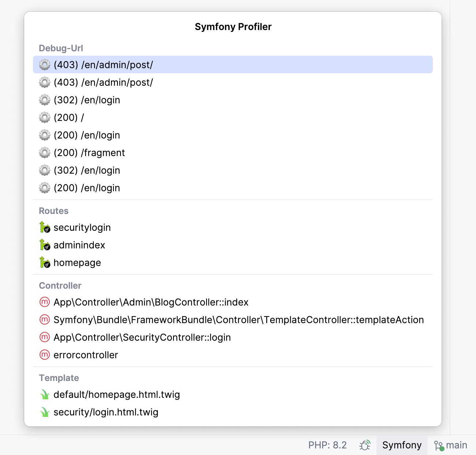Open the (302) /en/login profiler entry
Screen dimensions: 476x455
tap(87, 100)
